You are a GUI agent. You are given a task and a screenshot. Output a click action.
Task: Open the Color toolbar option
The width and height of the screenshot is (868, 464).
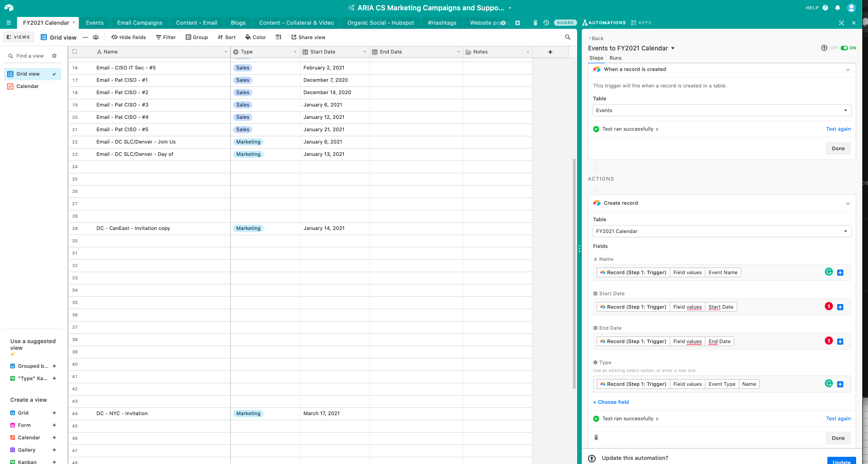click(255, 37)
